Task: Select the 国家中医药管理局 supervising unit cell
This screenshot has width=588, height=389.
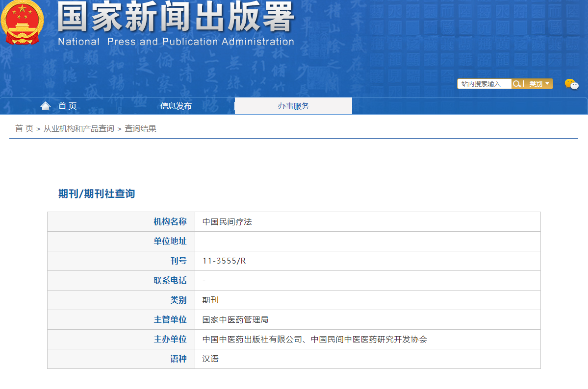Action: [x=235, y=319]
